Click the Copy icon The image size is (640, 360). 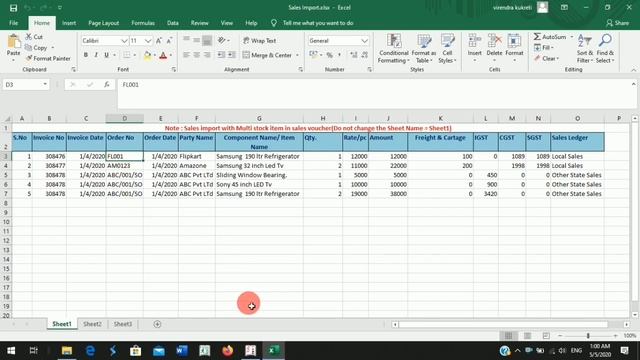point(29,48)
